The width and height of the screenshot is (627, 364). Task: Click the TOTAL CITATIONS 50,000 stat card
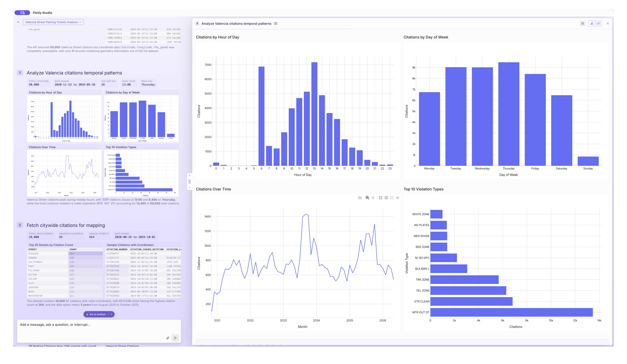pyautogui.click(x=39, y=83)
